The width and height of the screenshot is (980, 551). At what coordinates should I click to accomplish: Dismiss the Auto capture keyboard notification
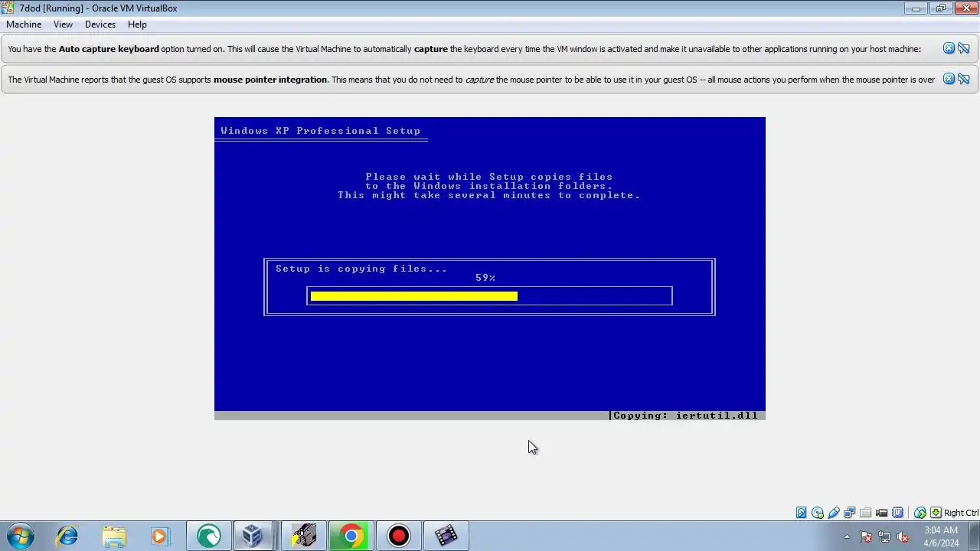click(949, 48)
